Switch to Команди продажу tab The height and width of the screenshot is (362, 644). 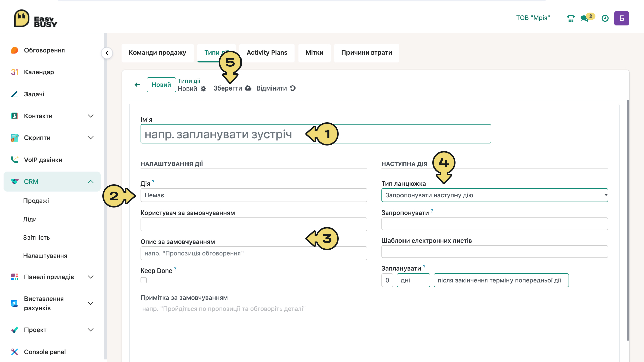tap(158, 53)
